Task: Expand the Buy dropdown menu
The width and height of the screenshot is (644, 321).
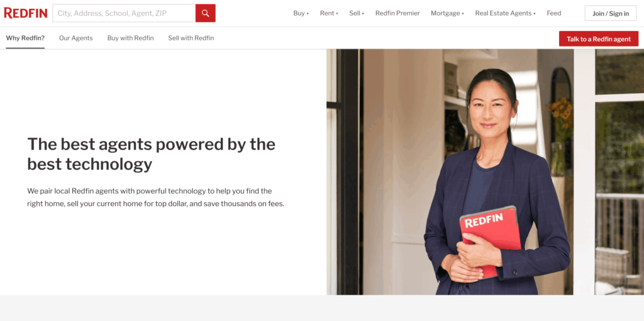Action: pyautogui.click(x=301, y=13)
